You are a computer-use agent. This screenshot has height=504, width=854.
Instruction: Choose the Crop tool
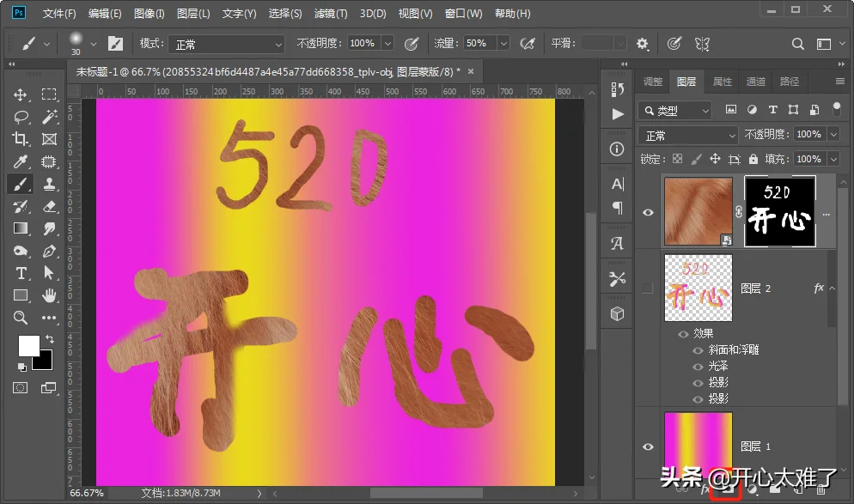click(x=20, y=139)
